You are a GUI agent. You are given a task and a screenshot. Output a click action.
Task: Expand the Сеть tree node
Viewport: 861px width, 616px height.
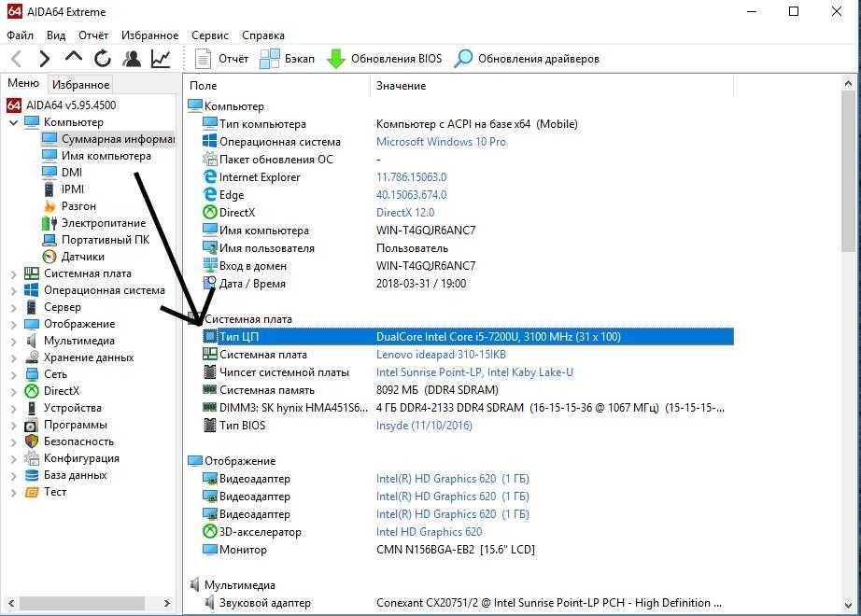[x=14, y=375]
